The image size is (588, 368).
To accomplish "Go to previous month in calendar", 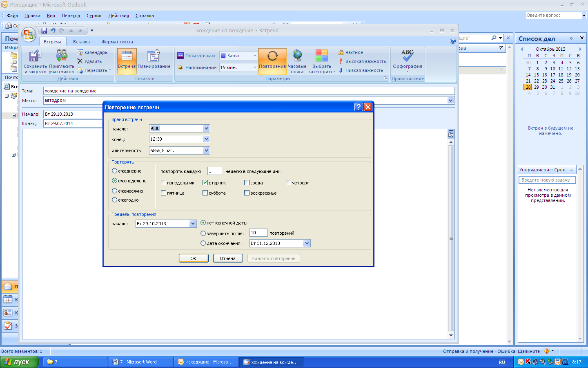I will [x=521, y=49].
